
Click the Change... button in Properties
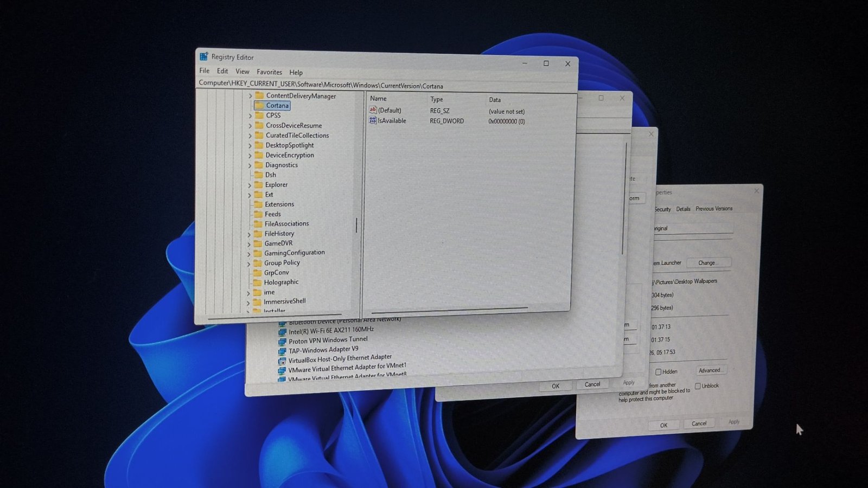coord(709,263)
